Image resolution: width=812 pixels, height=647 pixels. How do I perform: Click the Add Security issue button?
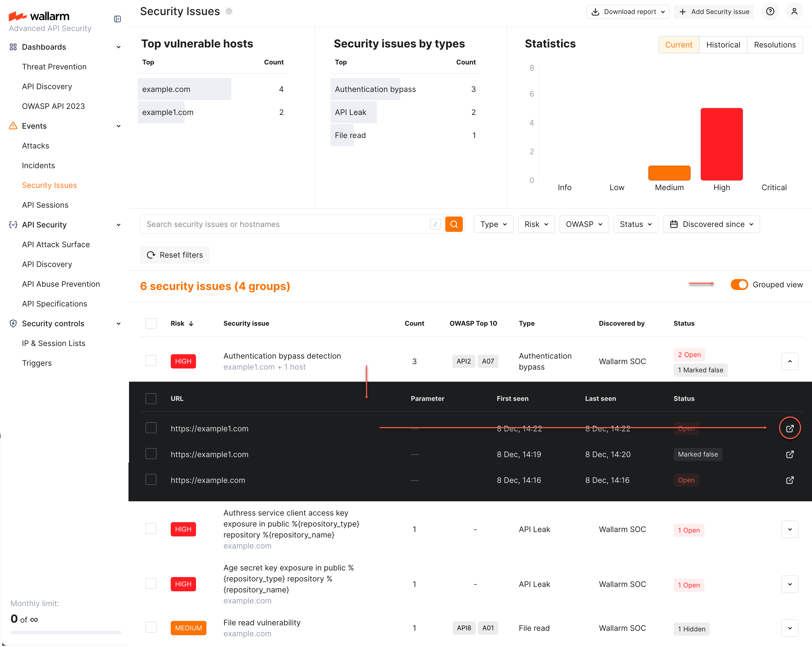point(713,11)
